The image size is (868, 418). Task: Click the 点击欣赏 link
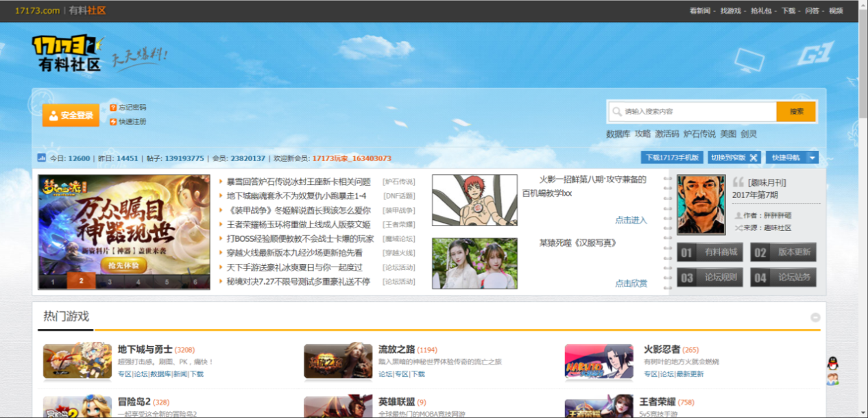(631, 283)
